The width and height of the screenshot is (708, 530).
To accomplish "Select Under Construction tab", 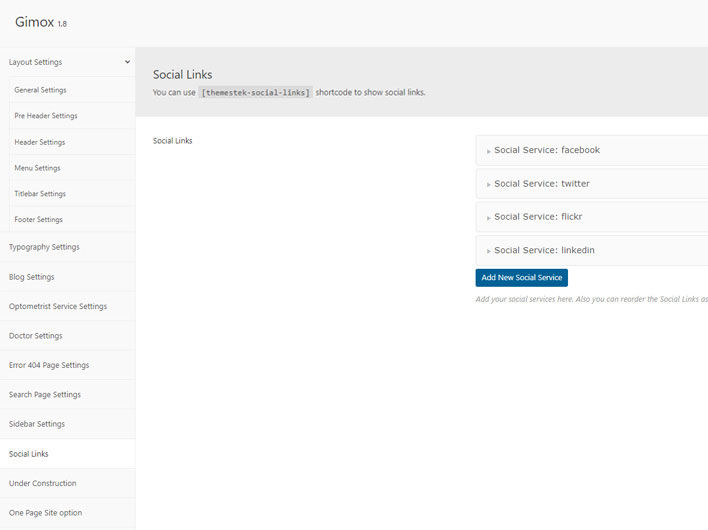I will point(43,483).
